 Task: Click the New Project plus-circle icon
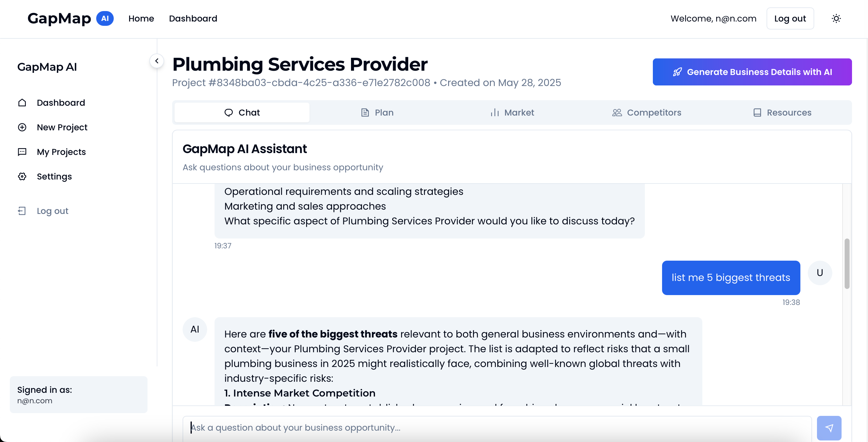click(22, 127)
